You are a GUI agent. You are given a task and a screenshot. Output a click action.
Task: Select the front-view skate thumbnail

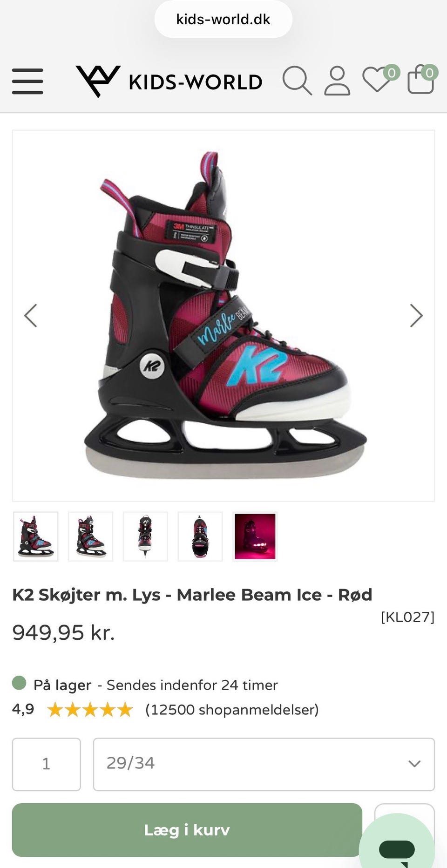[145, 536]
